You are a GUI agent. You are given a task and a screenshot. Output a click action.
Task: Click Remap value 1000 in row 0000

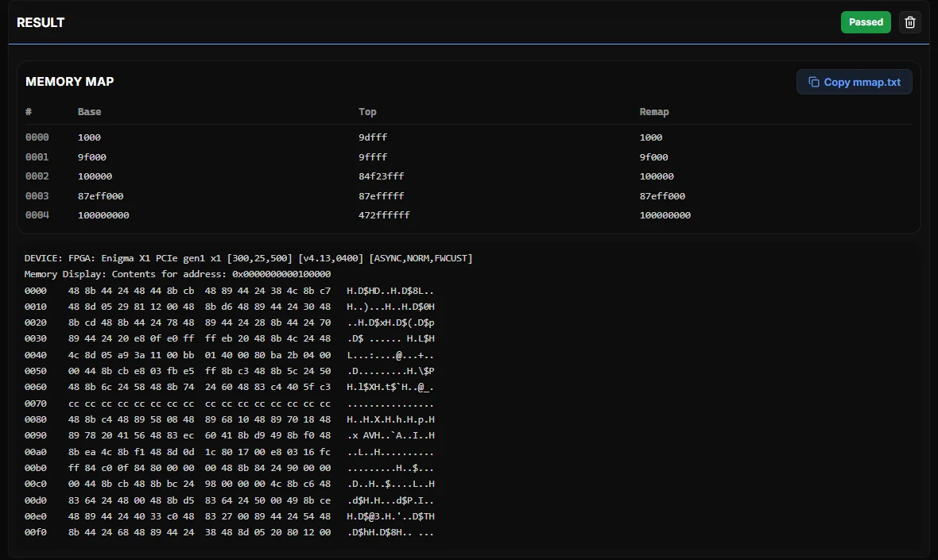coord(651,137)
